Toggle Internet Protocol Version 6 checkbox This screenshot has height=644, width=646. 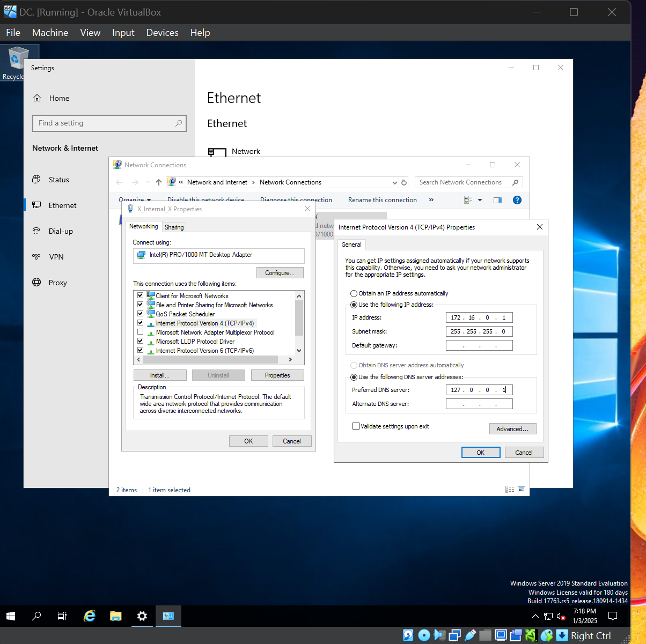[x=141, y=350]
